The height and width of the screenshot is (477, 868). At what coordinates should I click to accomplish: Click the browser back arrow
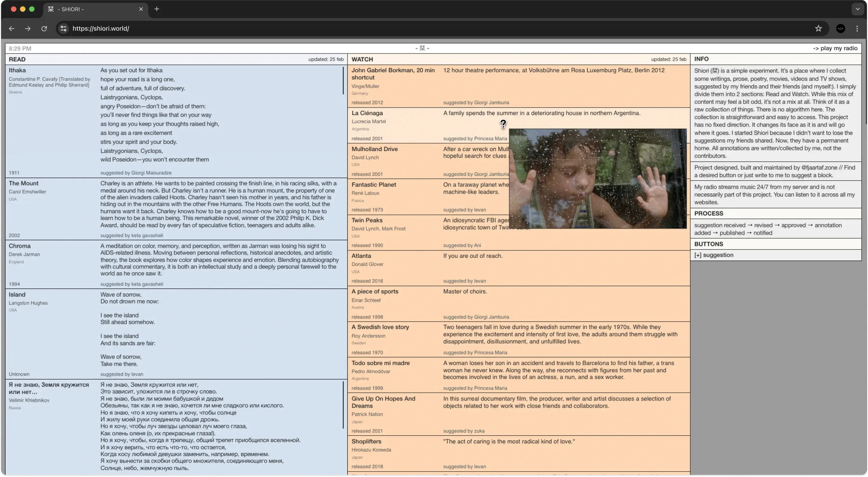point(11,29)
